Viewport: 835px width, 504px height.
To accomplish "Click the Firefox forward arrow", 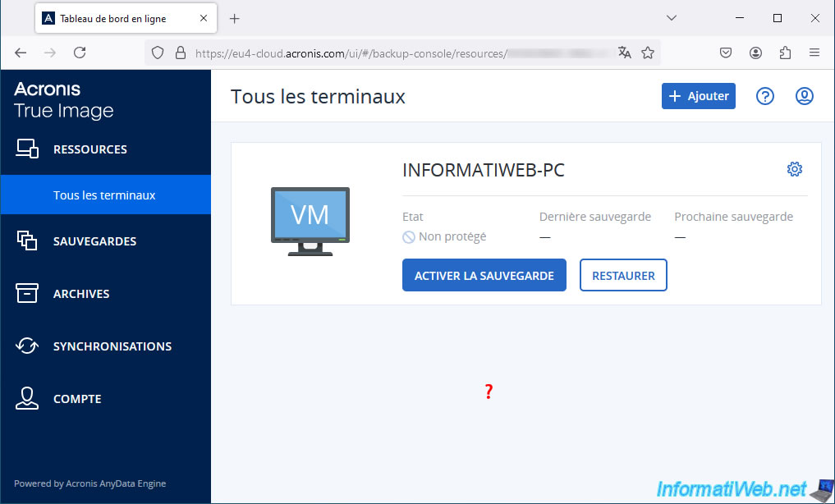I will pos(50,53).
